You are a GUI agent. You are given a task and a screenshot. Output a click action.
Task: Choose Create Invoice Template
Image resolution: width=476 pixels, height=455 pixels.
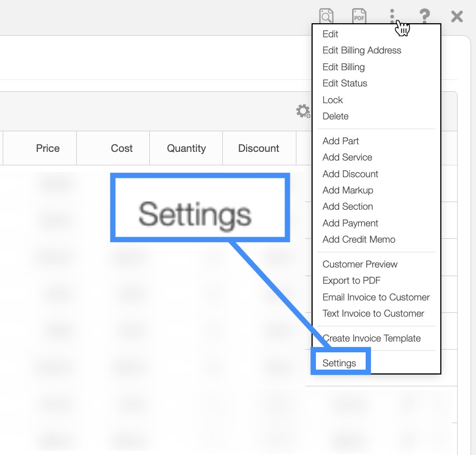371,338
